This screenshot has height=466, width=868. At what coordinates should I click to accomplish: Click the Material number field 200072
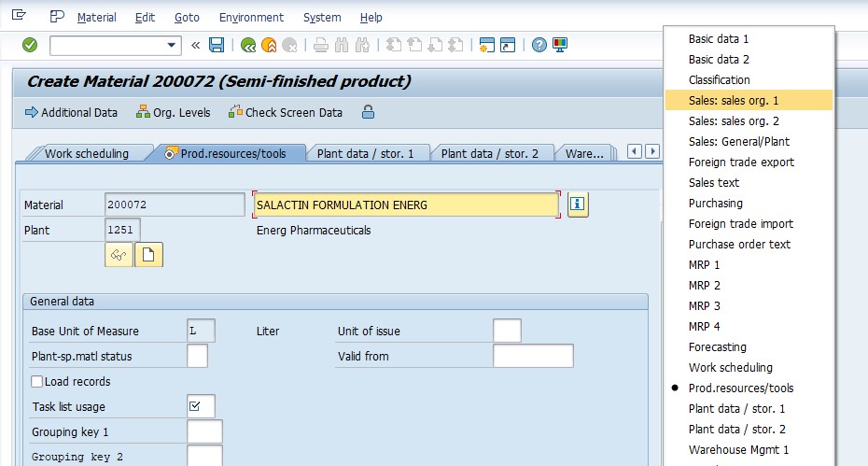(175, 205)
